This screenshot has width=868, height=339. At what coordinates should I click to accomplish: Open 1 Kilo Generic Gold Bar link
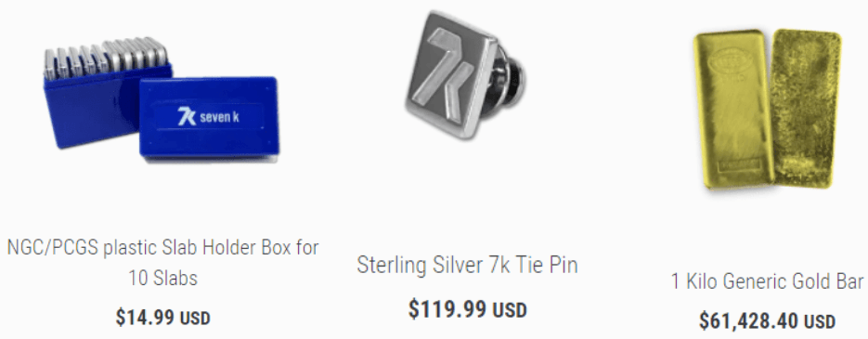pyautogui.click(x=767, y=281)
